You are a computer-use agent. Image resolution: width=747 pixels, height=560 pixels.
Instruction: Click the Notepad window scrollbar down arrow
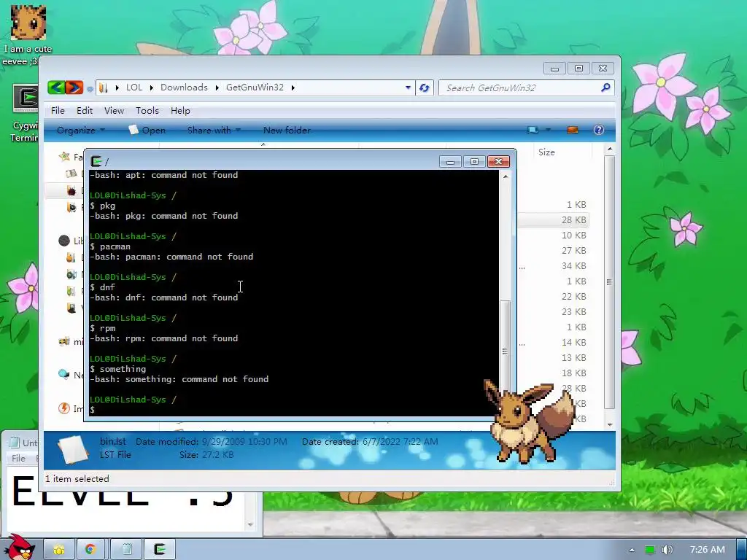coord(250,525)
